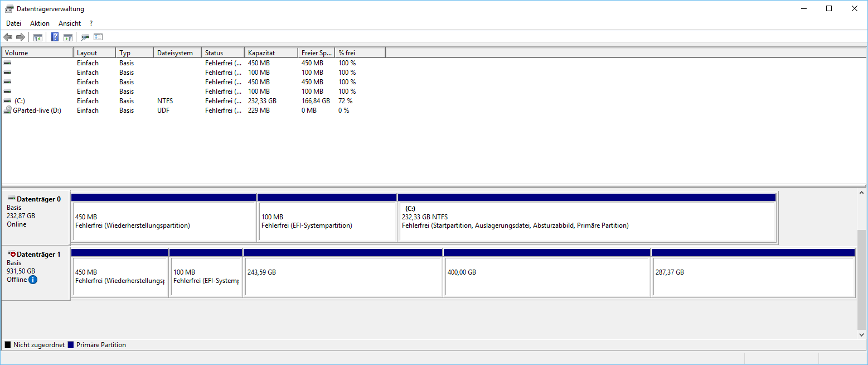Toggle the action pane show/hide icon
The height and width of the screenshot is (365, 868).
tap(68, 37)
